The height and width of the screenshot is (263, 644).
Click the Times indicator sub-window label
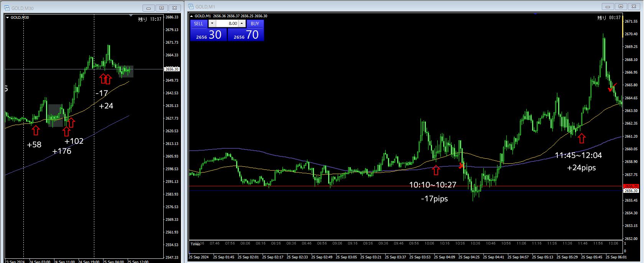coord(195,244)
